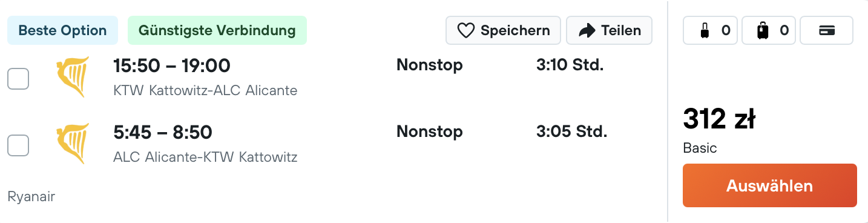This screenshot has width=868, height=223.
Task: Click the share arrow icon on Teilen
Action: click(587, 30)
